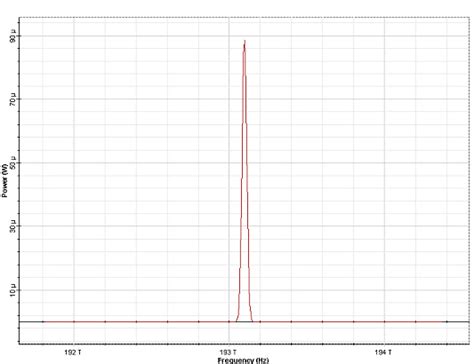
Task: Select the 194 T frequency tick label
Action: click(x=383, y=352)
